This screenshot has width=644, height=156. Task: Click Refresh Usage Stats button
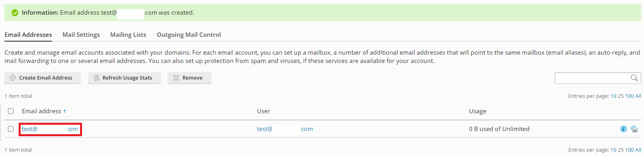pyautogui.click(x=124, y=78)
